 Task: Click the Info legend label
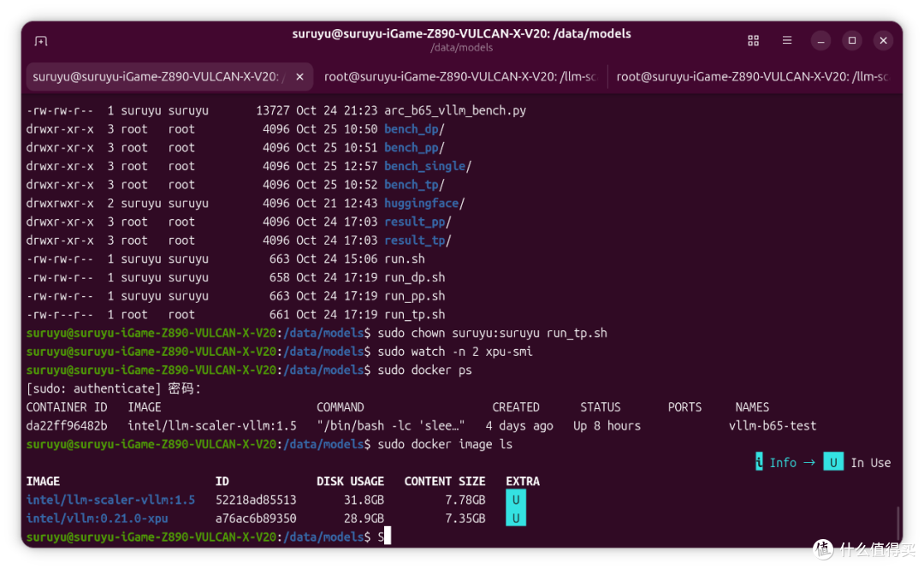(783, 463)
